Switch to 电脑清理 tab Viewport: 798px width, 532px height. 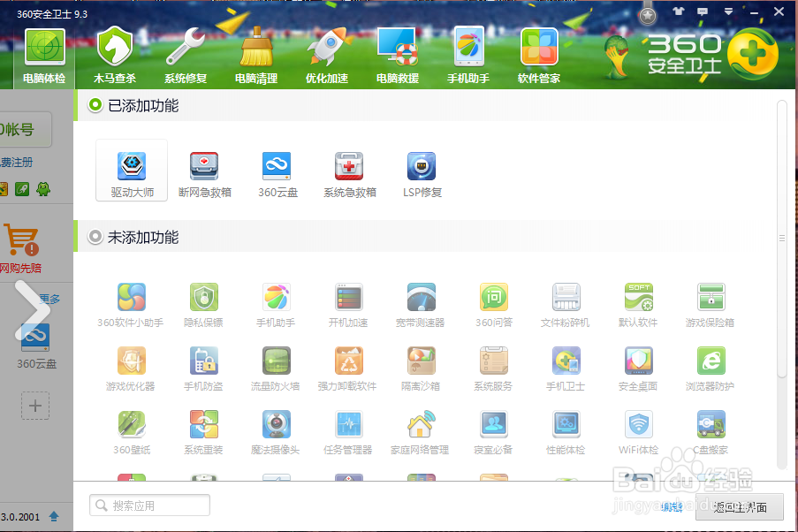[256, 57]
